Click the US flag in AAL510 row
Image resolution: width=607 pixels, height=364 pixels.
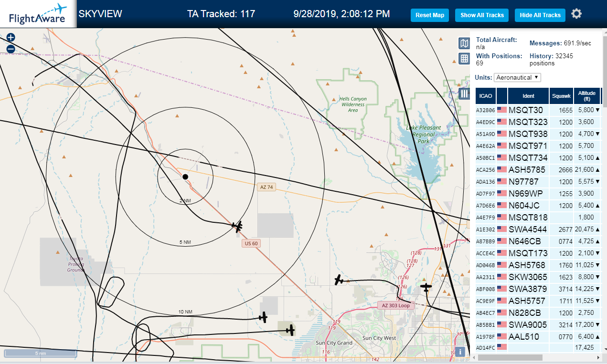(x=502, y=336)
